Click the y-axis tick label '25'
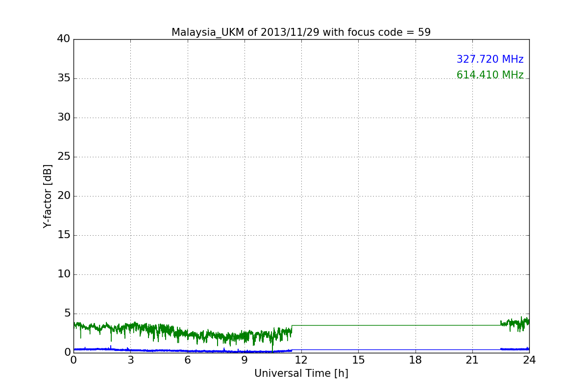 coord(64,157)
